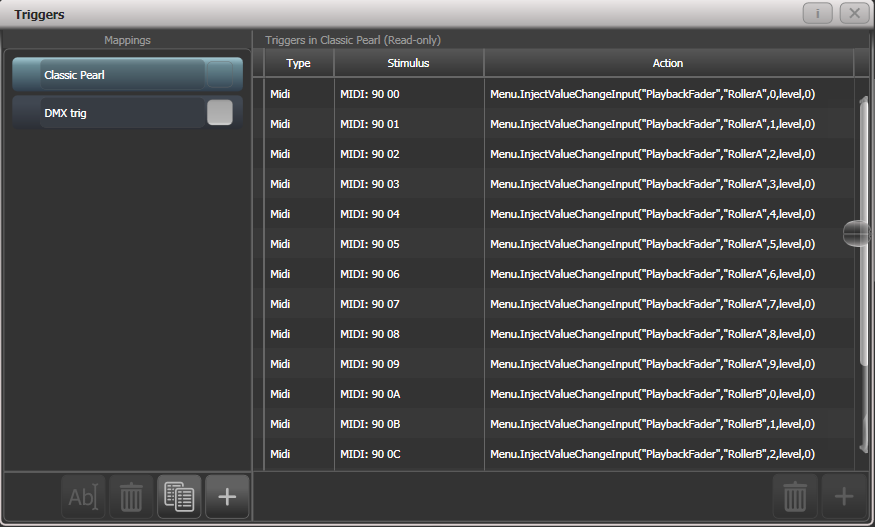Click the Stimulus column header

point(408,63)
